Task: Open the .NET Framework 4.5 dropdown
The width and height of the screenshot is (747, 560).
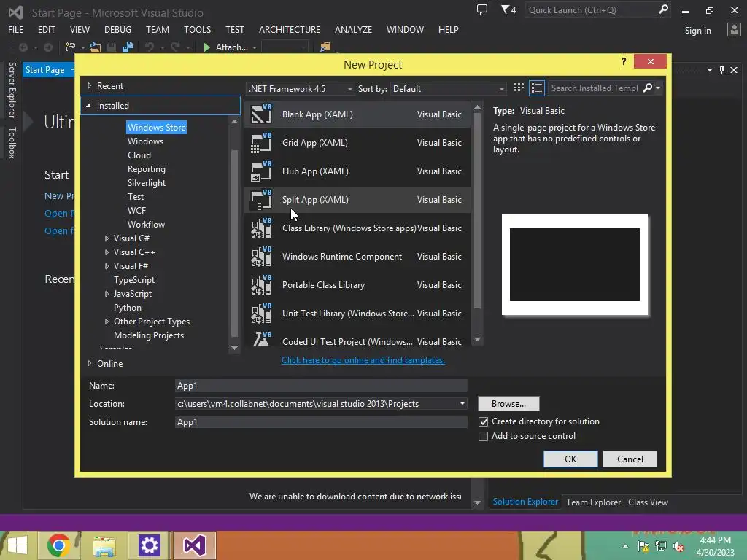Action: (300, 88)
